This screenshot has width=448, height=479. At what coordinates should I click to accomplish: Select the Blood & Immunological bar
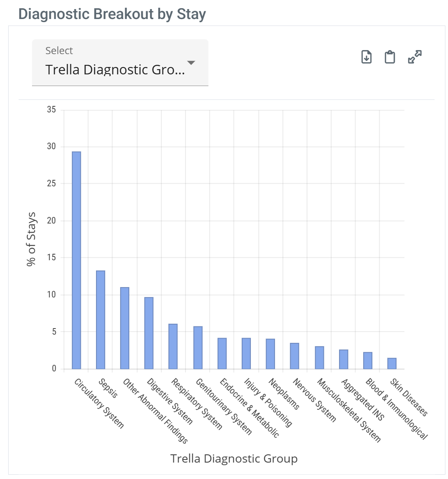(368, 361)
